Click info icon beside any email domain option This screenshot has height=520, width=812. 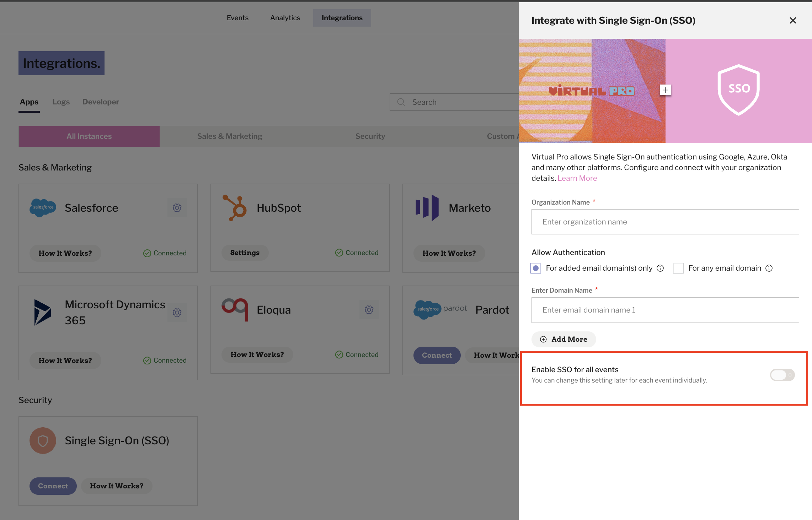pyautogui.click(x=769, y=268)
